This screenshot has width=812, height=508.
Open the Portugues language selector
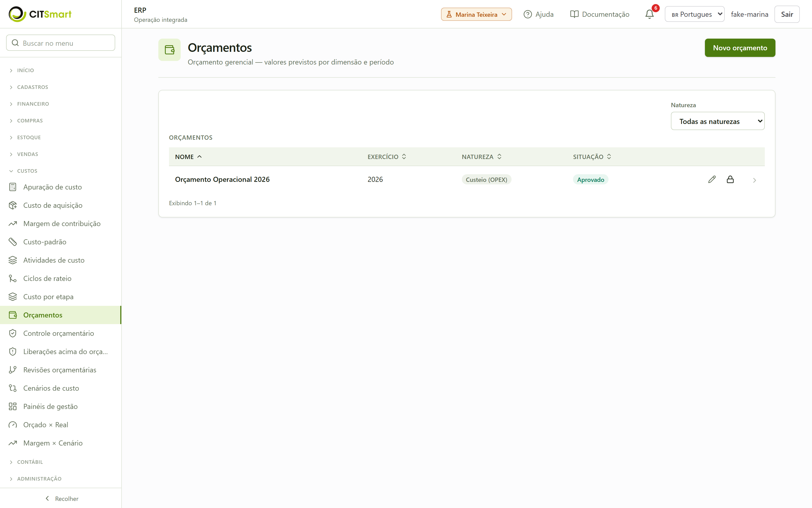(694, 14)
